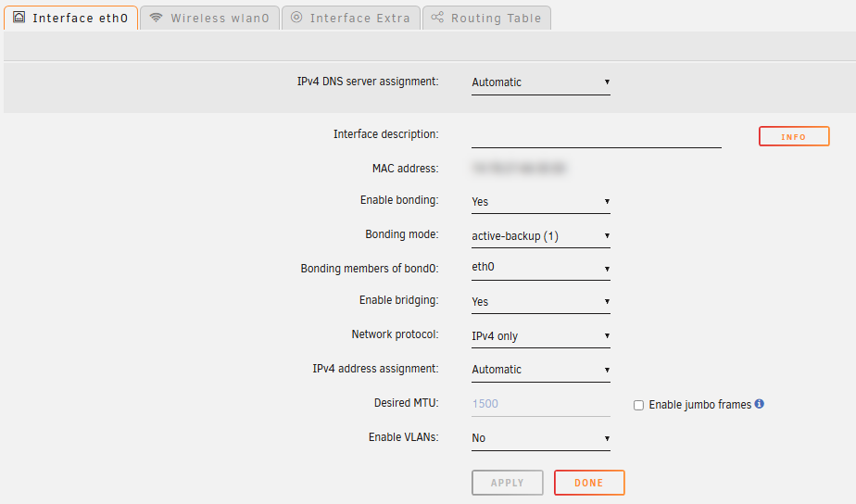Click the ethernet icon on eth0 tab
Image resolution: width=856 pixels, height=504 pixels.
click(19, 18)
